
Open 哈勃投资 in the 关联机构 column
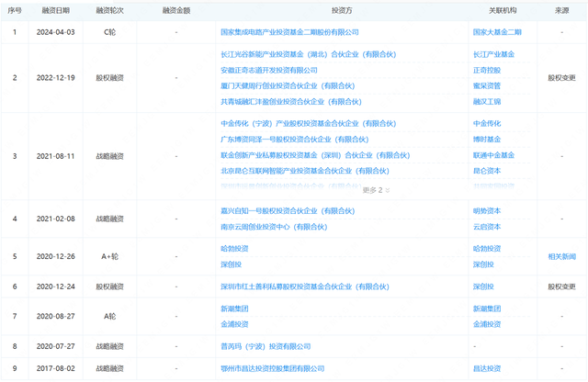[487, 249]
